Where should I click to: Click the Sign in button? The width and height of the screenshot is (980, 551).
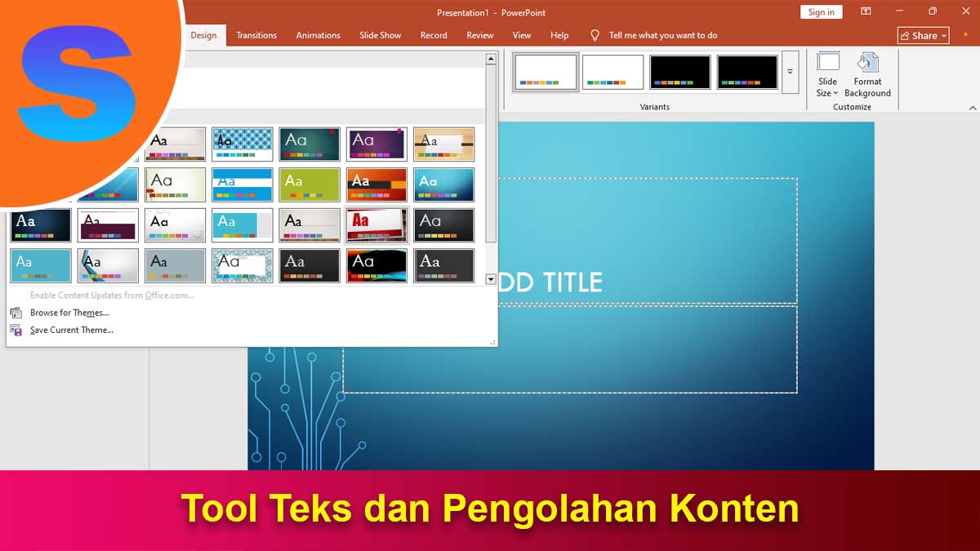pos(821,12)
